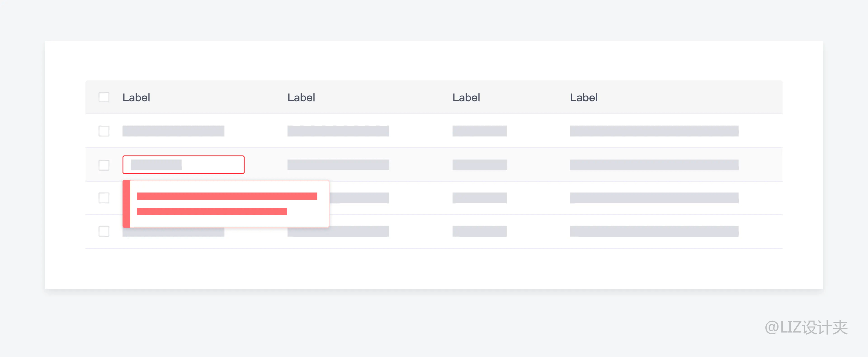The image size is (868, 357).
Task: Select the third data row's checkbox
Action: [x=104, y=198]
